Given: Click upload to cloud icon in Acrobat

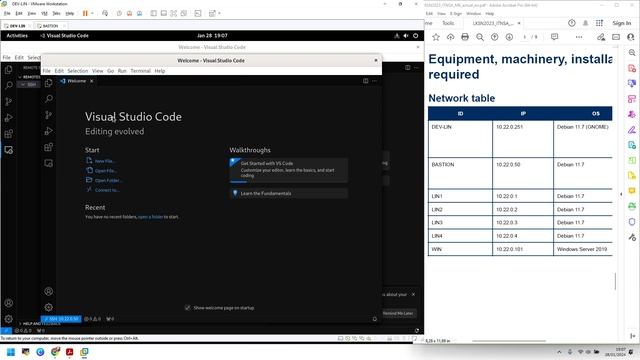Looking at the screenshot, I should [451, 37].
